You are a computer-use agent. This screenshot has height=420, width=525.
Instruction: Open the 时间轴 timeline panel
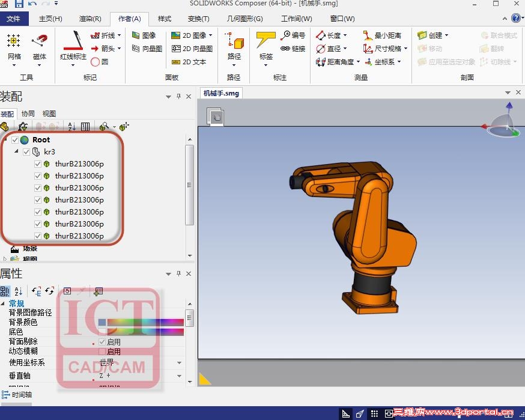17,395
